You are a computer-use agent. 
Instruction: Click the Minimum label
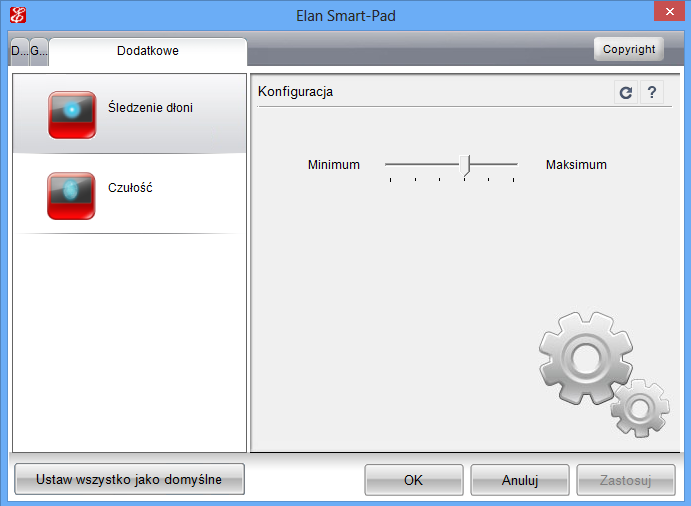(x=334, y=164)
